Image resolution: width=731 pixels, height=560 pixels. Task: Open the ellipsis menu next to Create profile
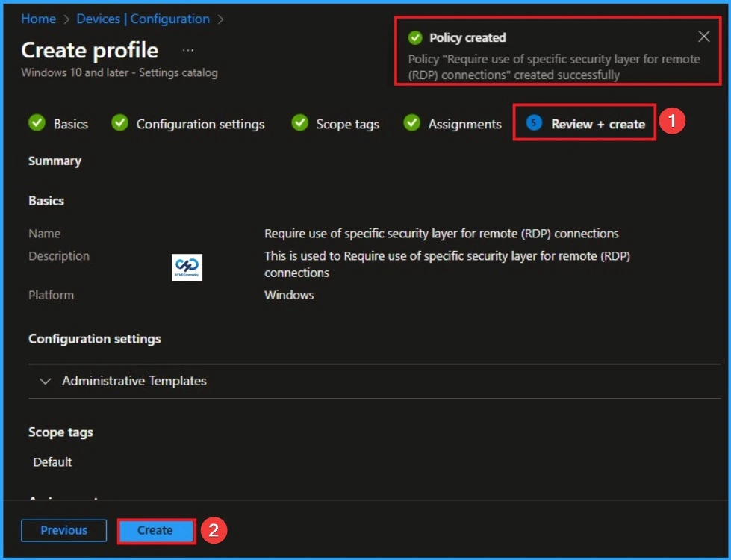click(x=187, y=49)
